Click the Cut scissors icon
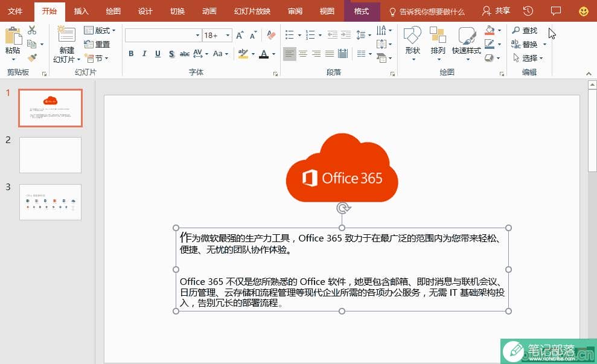Viewport: 597px width, 364px height. point(32,30)
